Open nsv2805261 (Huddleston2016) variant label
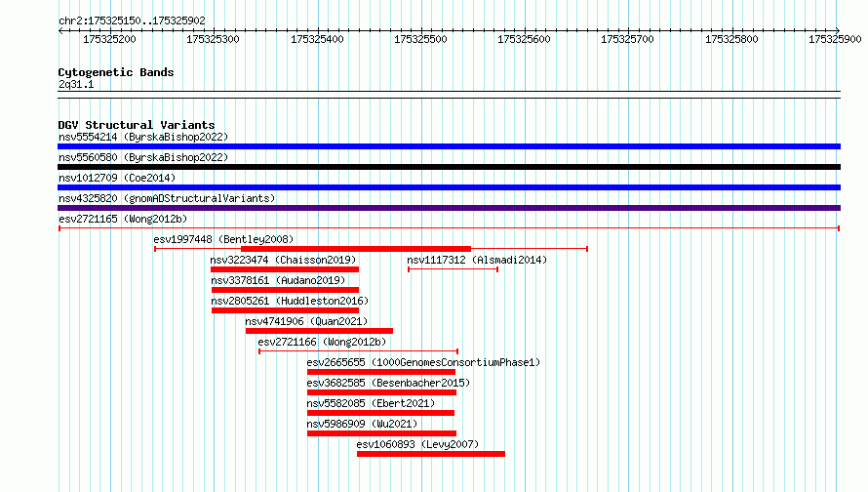 [290, 301]
